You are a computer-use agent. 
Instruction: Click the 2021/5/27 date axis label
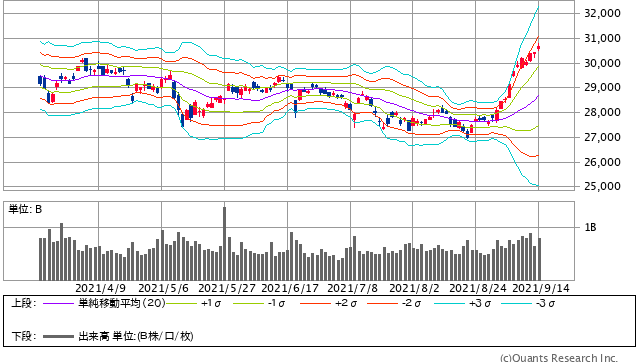227,288
